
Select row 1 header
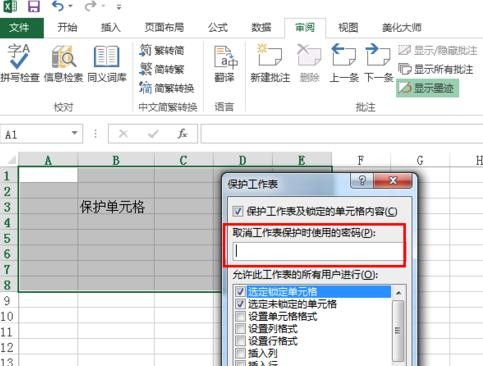click(x=8, y=175)
